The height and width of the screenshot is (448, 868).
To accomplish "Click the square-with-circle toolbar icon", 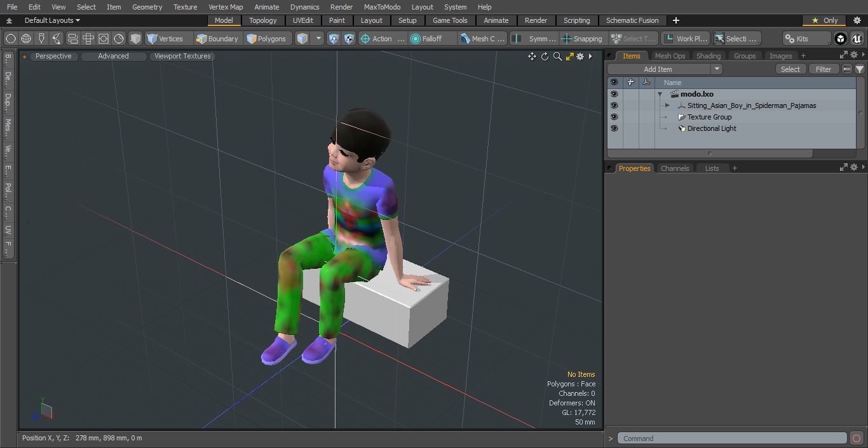I will click(104, 39).
